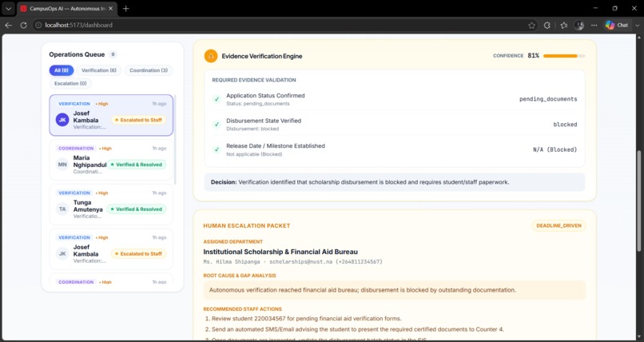This screenshot has width=644, height=342.
Task: Click the scholarships@nust.na contact line
Action: [293, 261]
